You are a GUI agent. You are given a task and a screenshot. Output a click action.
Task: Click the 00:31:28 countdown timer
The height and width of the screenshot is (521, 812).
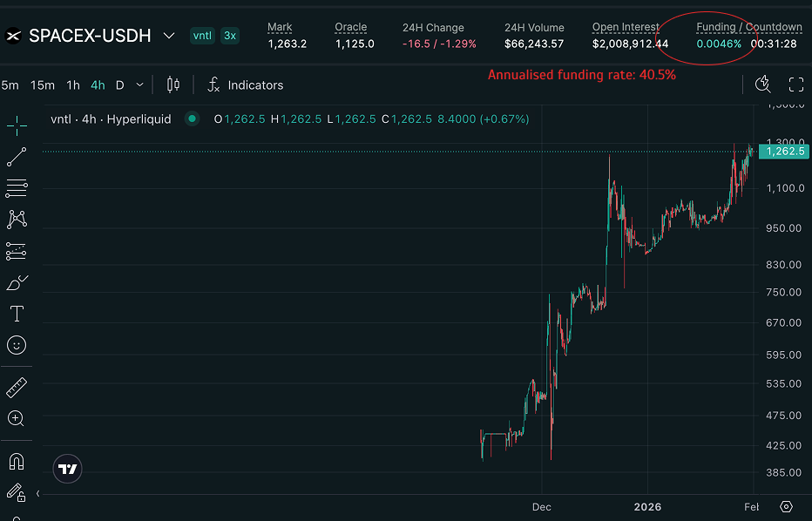[x=774, y=44]
